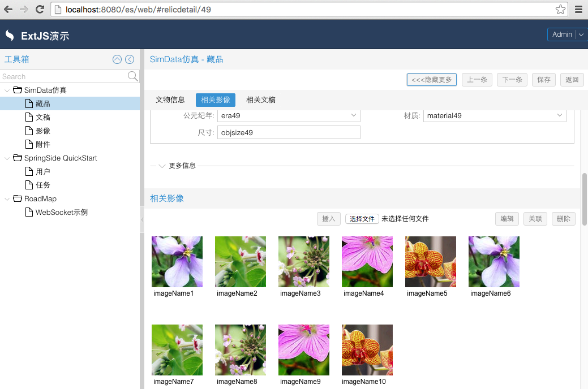588x389 pixels.
Task: Go to next record with 下一条
Action: pyautogui.click(x=512, y=80)
